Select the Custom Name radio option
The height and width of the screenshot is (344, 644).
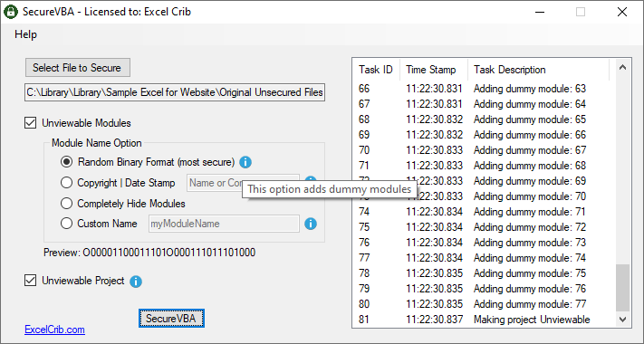click(66, 224)
